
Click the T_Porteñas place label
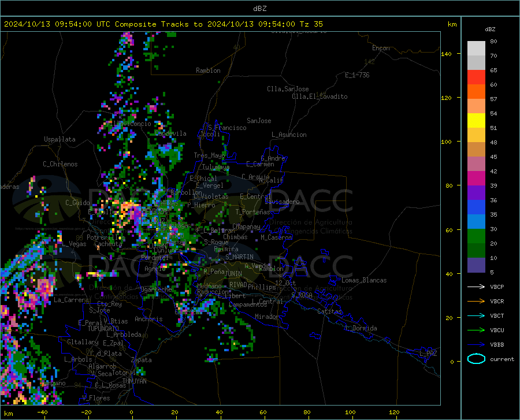point(252,212)
